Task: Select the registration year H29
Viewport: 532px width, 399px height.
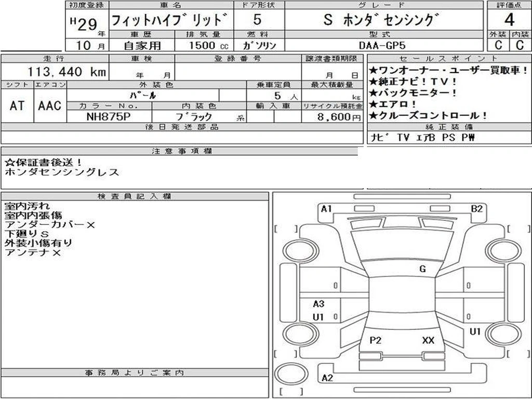Action: click(84, 23)
